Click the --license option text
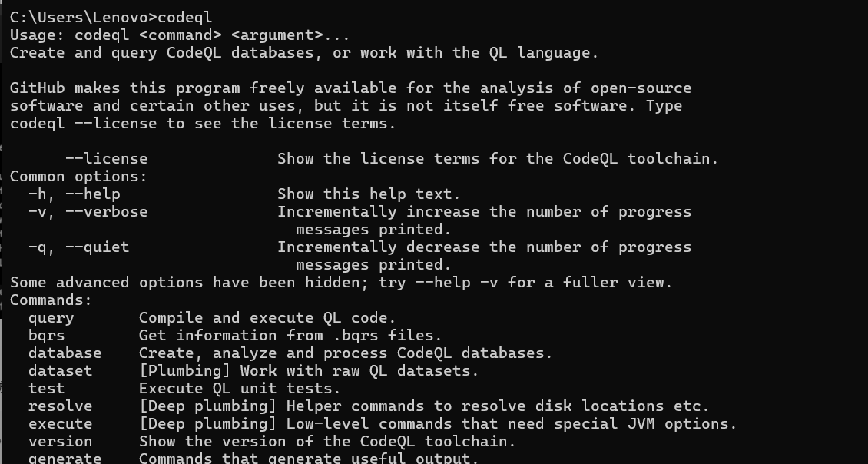 click(x=106, y=159)
